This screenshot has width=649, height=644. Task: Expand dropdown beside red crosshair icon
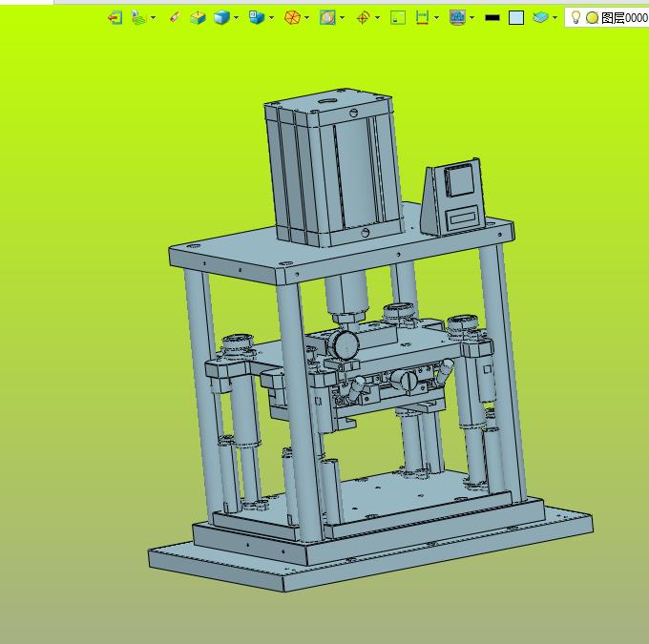[x=378, y=18]
